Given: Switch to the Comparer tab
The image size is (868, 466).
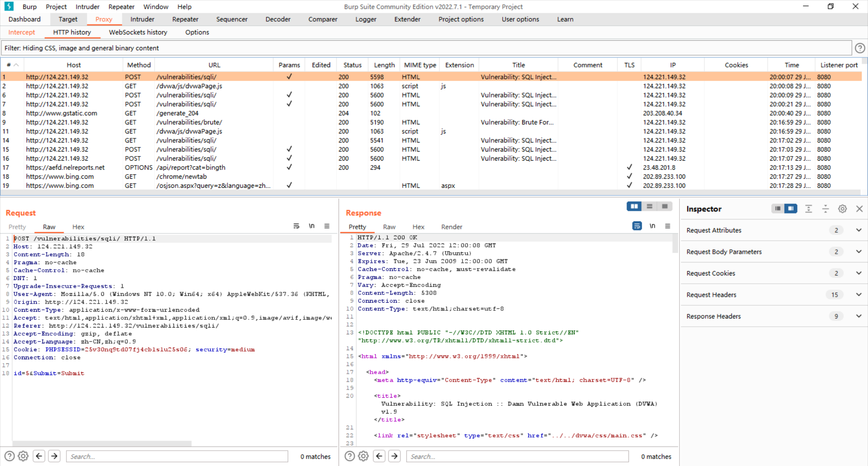Looking at the screenshot, I should pyautogui.click(x=323, y=19).
